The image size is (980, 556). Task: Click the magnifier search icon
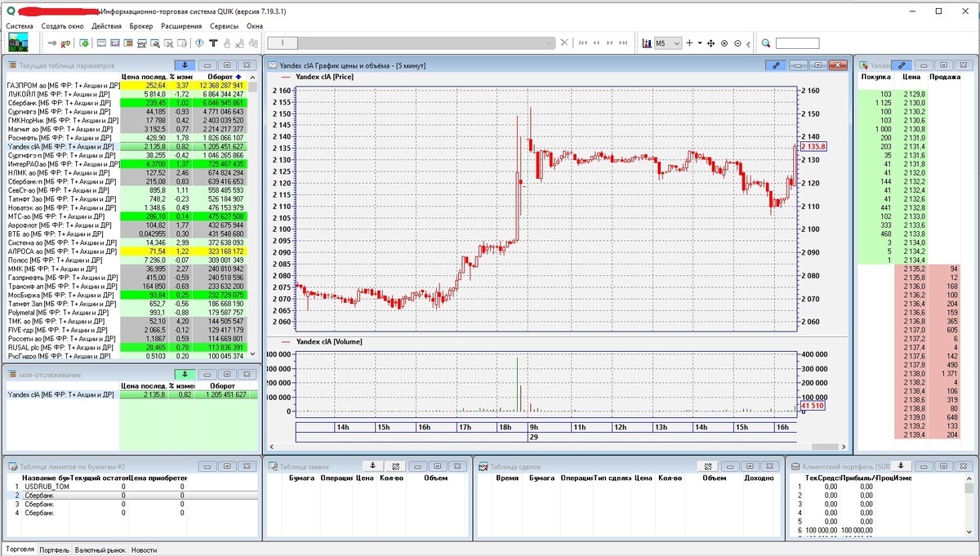point(766,42)
